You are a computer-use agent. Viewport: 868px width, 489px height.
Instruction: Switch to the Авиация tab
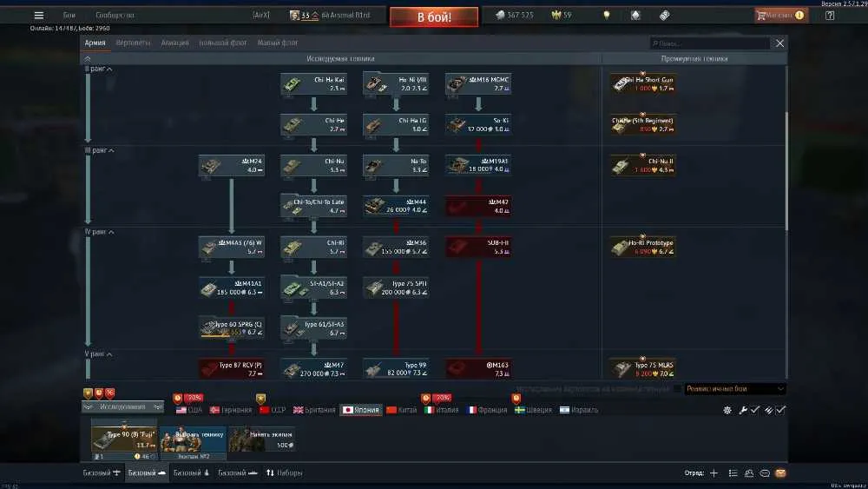pyautogui.click(x=175, y=43)
